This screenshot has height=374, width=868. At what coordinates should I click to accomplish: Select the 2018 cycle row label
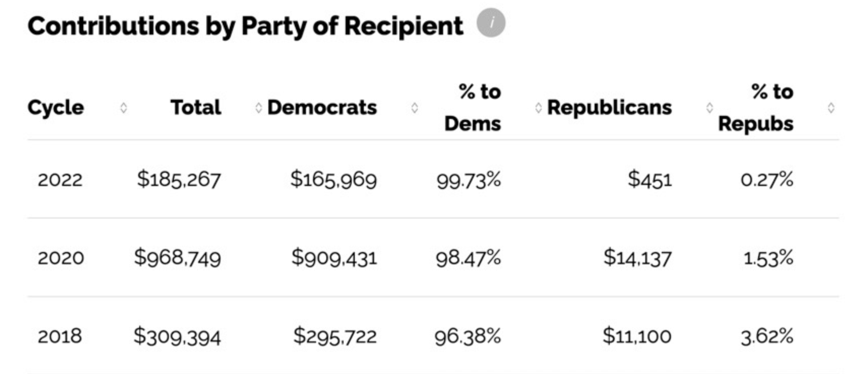(x=60, y=336)
